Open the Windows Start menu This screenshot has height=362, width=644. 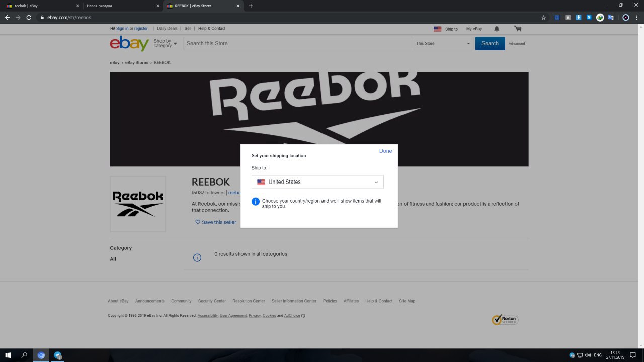tap(8, 355)
